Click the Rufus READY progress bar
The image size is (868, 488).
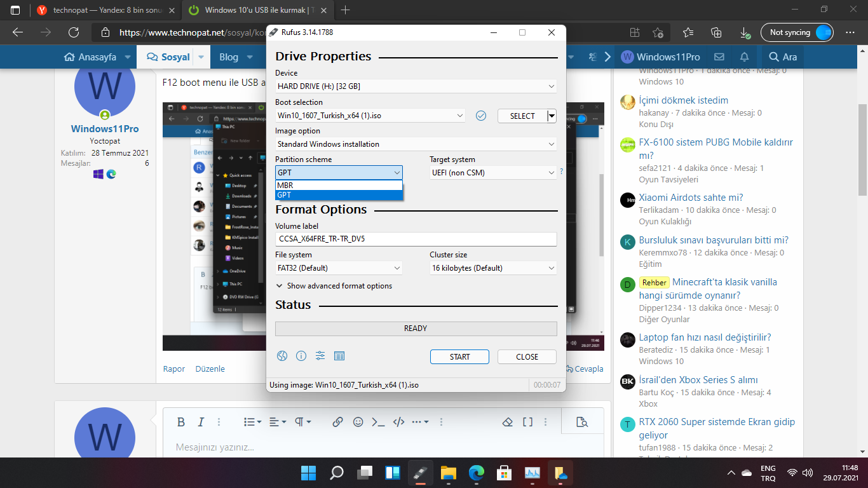416,329
